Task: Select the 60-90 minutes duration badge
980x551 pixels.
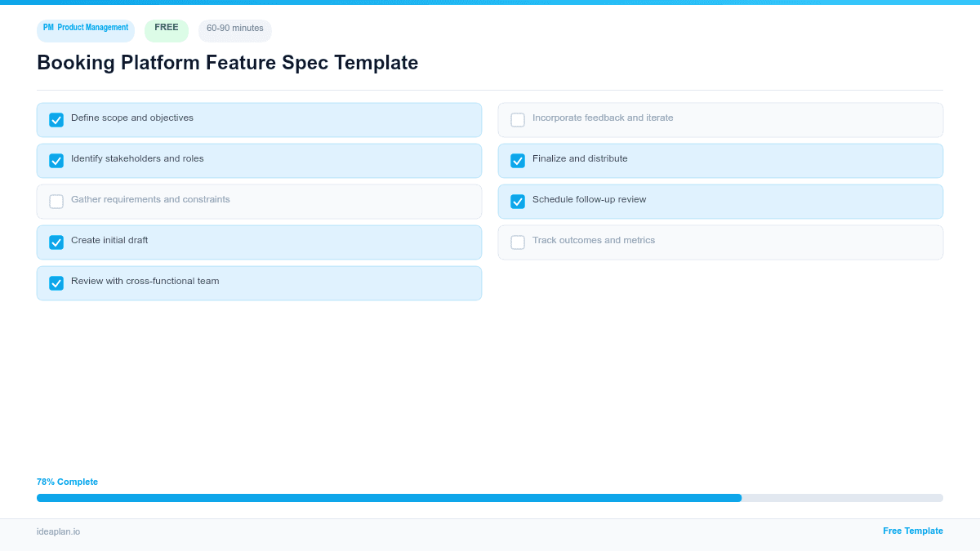Action: [234, 29]
